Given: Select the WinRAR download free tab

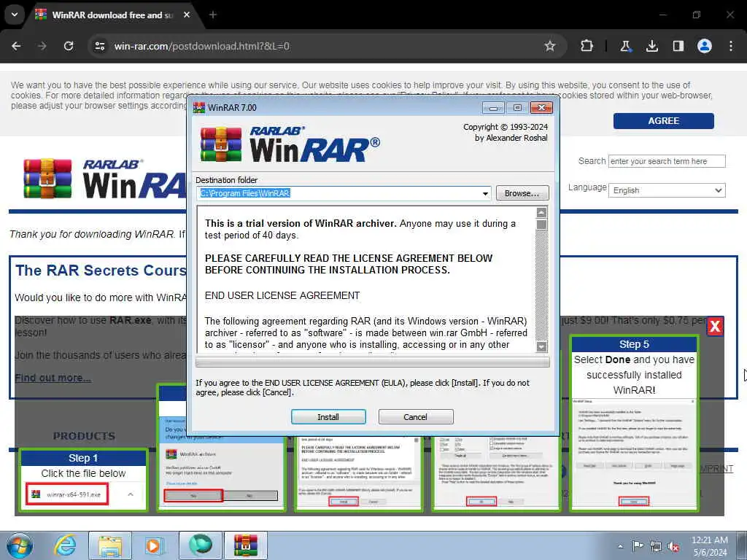Looking at the screenshot, I should pyautogui.click(x=112, y=15).
